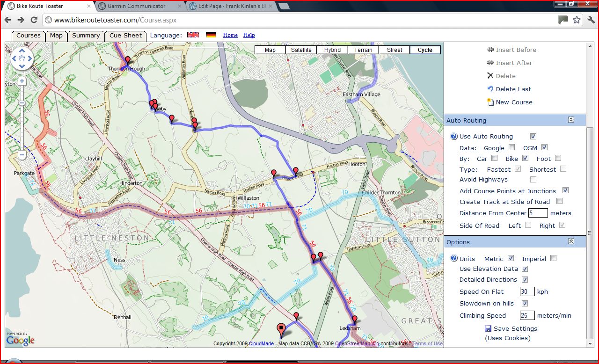The image size is (599, 364).
Task: Select the German flag language icon
Action: point(211,35)
